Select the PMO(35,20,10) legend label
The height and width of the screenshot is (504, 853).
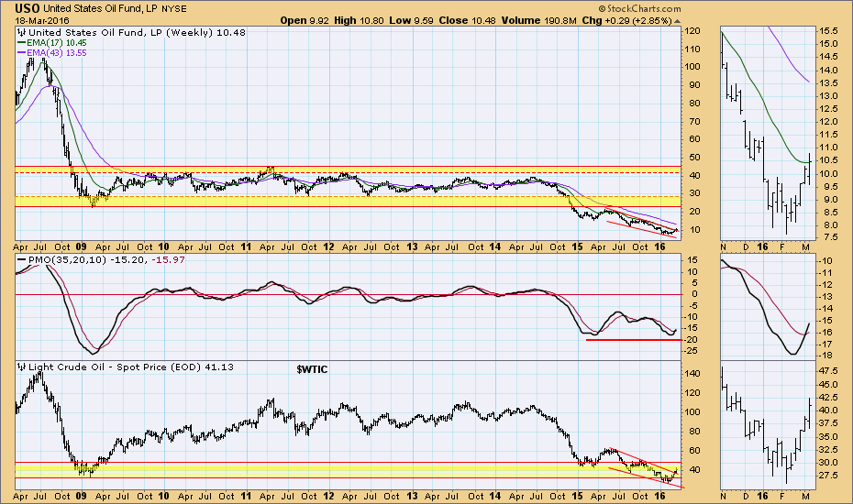[x=66, y=260]
